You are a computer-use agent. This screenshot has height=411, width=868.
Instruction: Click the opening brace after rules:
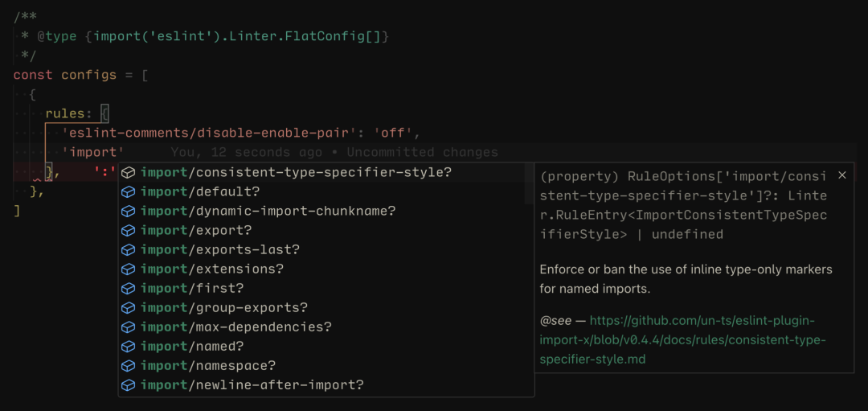click(x=105, y=113)
